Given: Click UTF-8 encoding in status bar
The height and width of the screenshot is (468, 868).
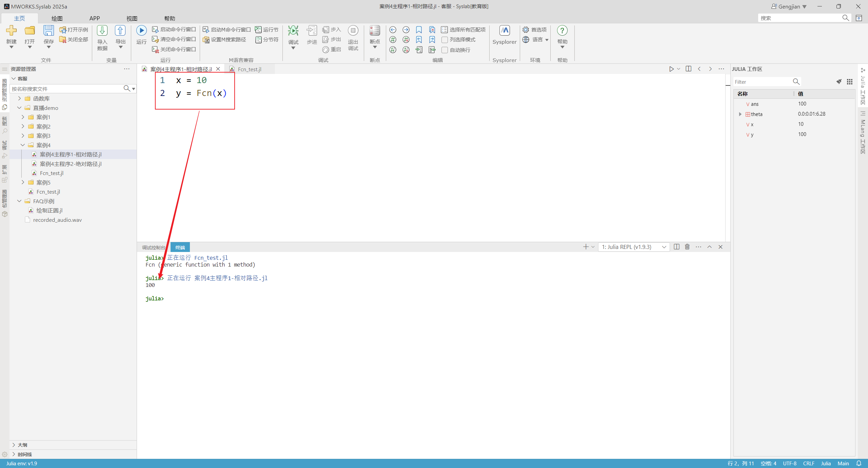Looking at the screenshot, I should tap(790, 463).
